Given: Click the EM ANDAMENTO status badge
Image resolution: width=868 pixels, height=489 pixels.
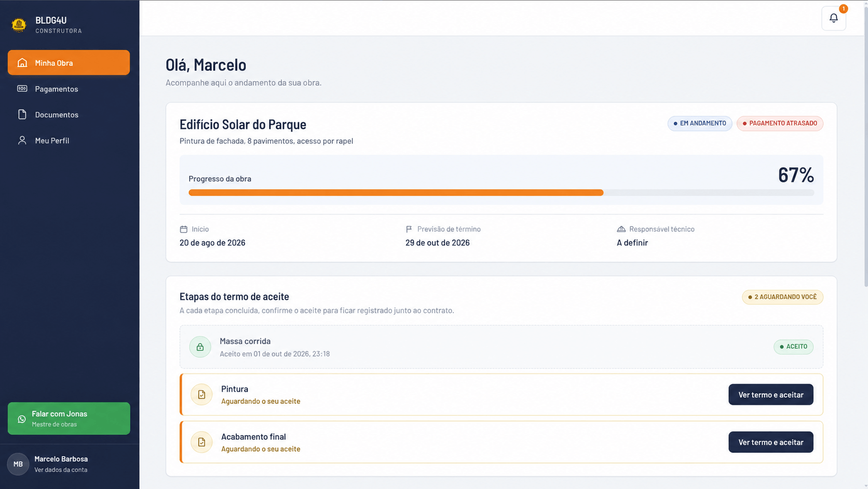Looking at the screenshot, I should click(x=699, y=123).
